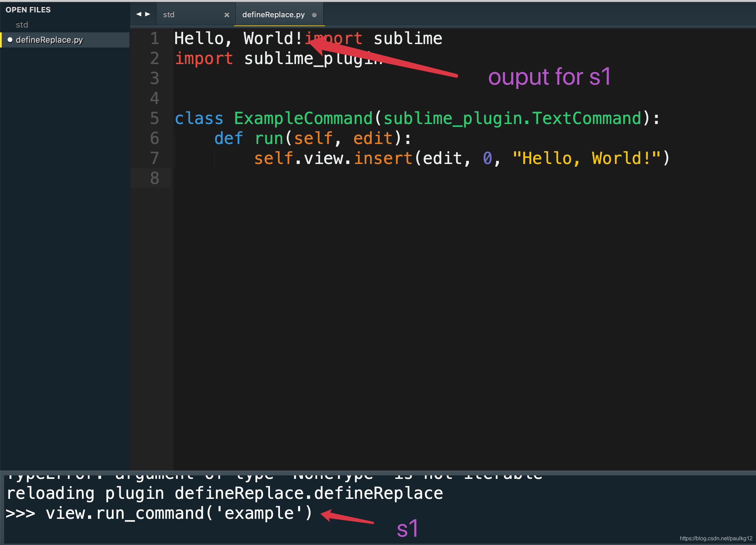Click line number 5 in gutter

point(155,118)
